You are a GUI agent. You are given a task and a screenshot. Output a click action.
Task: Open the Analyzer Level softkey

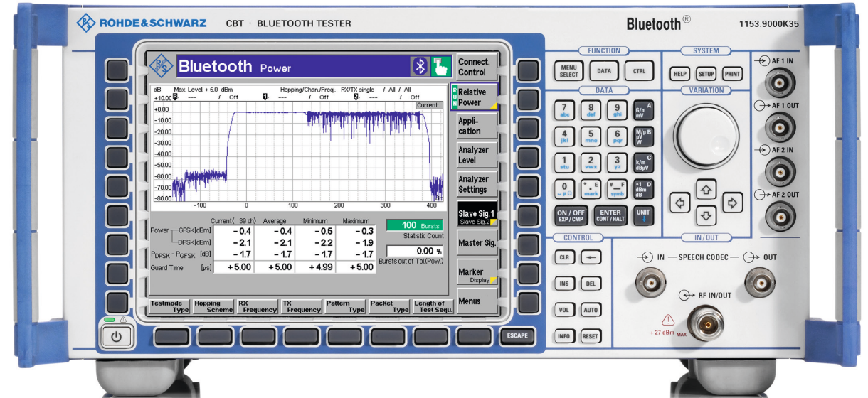click(476, 156)
